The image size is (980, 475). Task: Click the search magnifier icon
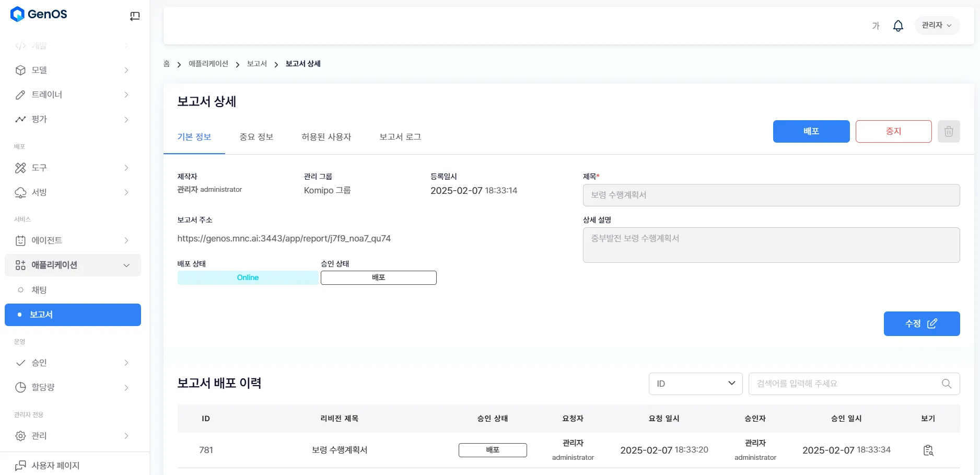tap(946, 384)
